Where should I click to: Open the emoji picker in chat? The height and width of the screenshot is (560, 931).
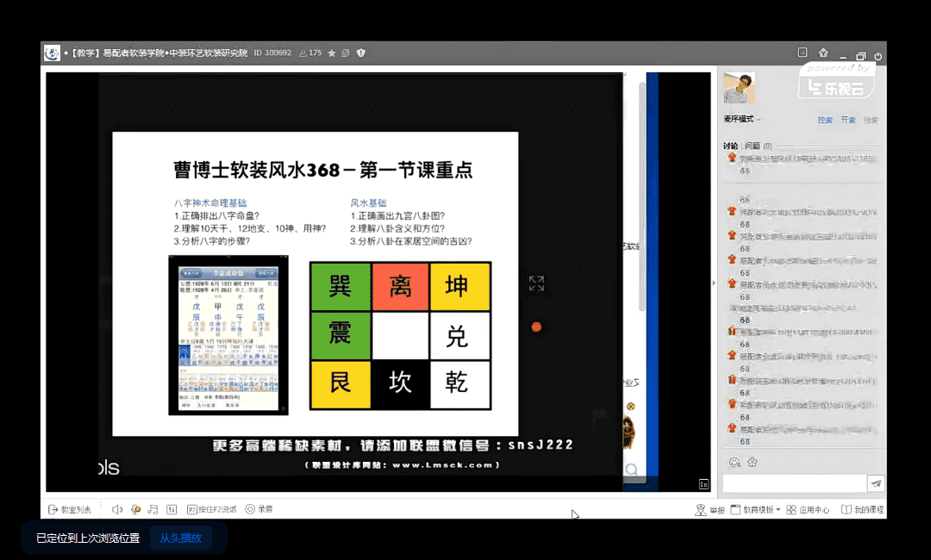(734, 463)
